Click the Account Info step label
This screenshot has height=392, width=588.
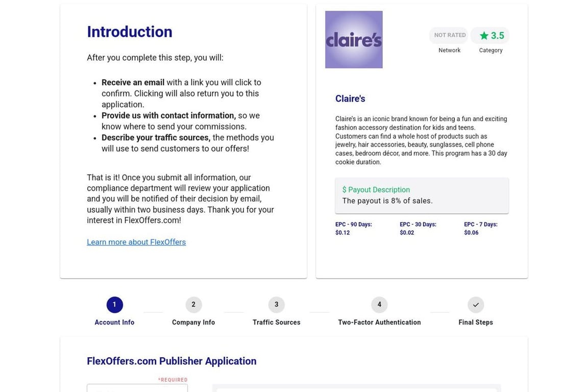[x=114, y=322]
